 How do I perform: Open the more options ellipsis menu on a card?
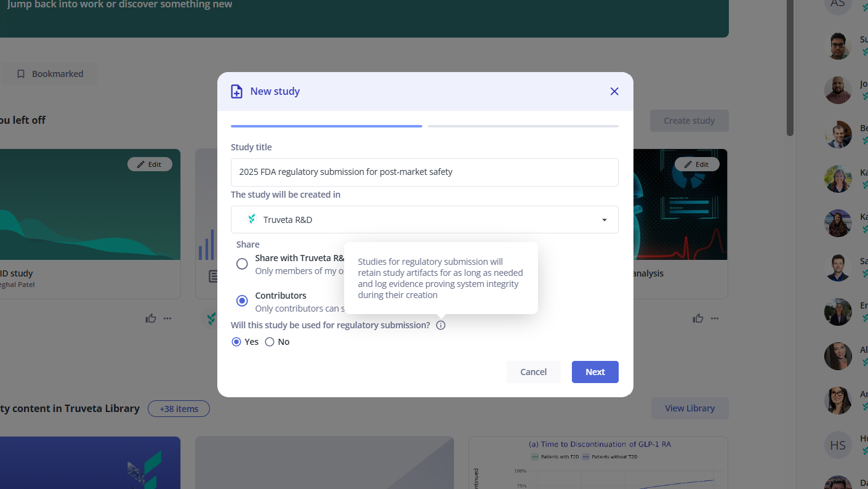tap(167, 318)
